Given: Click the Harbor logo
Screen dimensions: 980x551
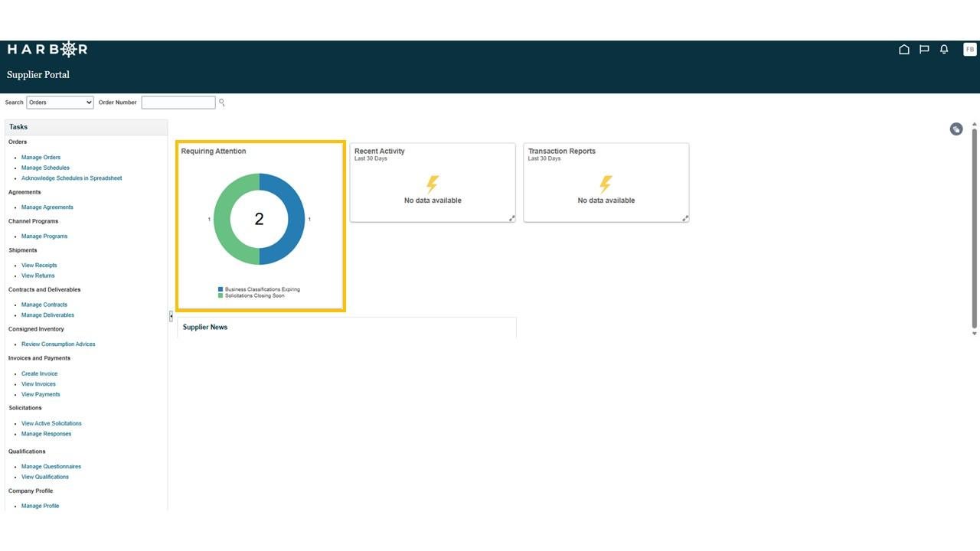Looking at the screenshot, I should point(47,50).
